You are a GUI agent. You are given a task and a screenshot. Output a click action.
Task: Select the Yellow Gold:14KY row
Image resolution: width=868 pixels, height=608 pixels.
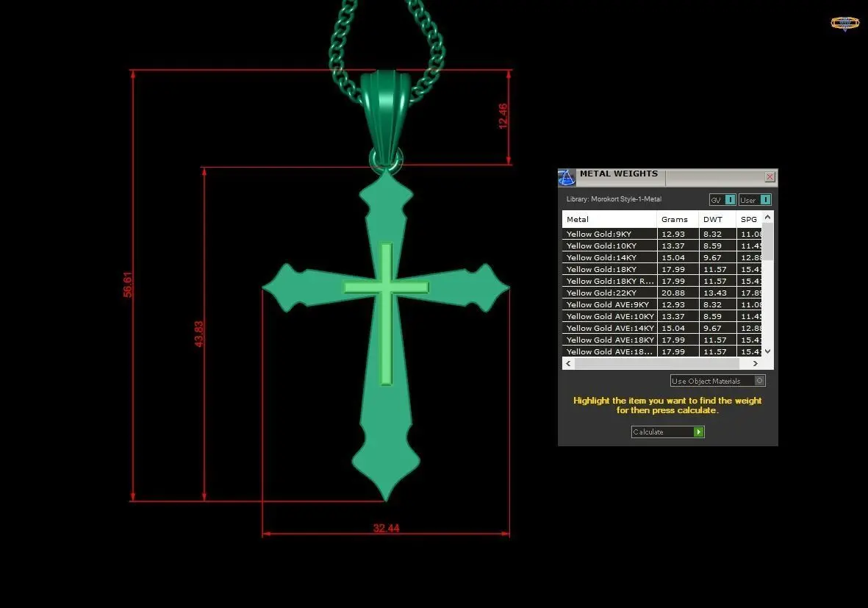[x=662, y=257]
